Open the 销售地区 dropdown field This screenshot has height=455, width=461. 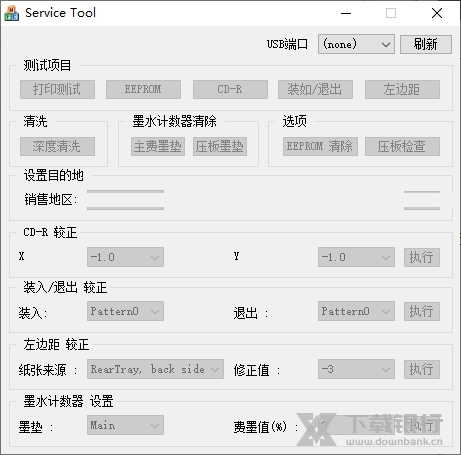point(125,200)
